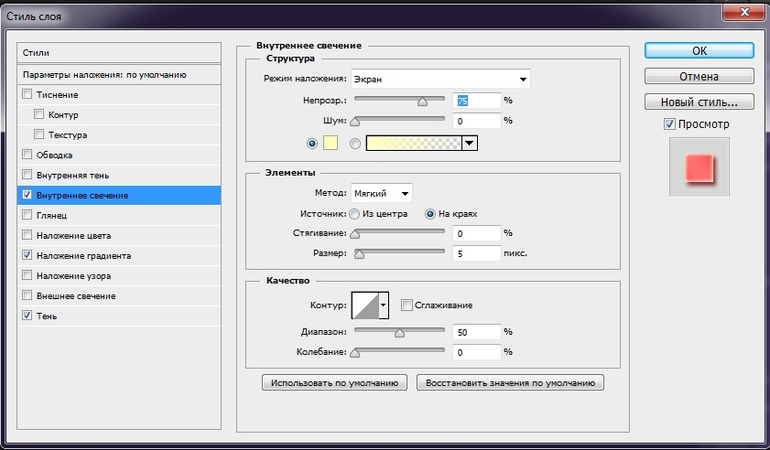Toggle the Сглаживание checkbox
Screen dimensions: 770x450
tap(407, 305)
